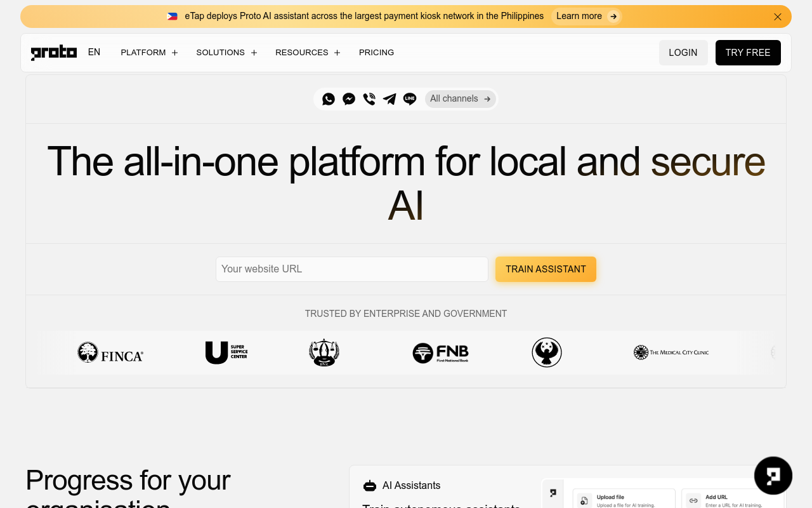
Task: Expand the Solutions menu
Action: click(227, 53)
